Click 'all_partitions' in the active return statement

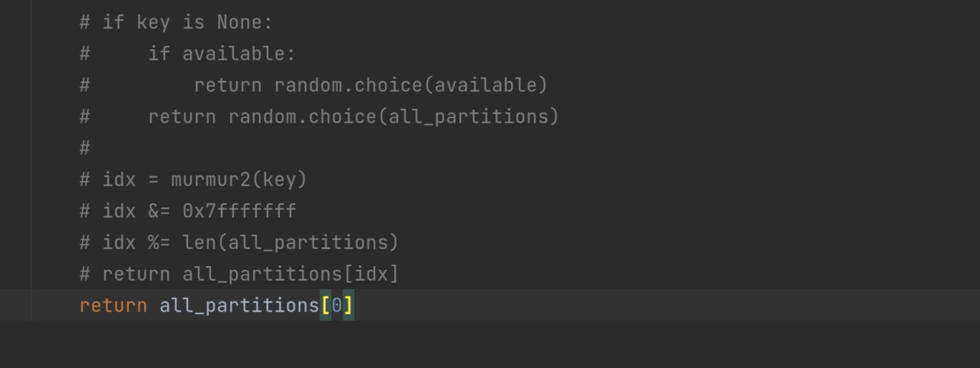pyautogui.click(x=239, y=305)
